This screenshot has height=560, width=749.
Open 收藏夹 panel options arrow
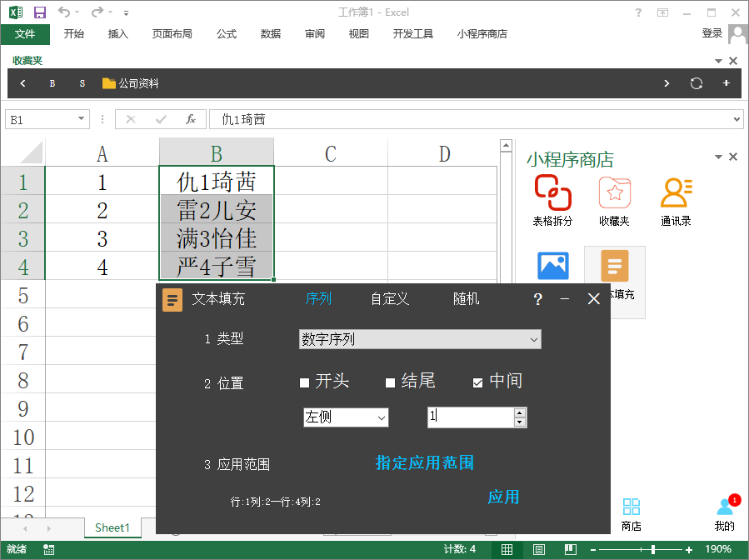tap(718, 61)
